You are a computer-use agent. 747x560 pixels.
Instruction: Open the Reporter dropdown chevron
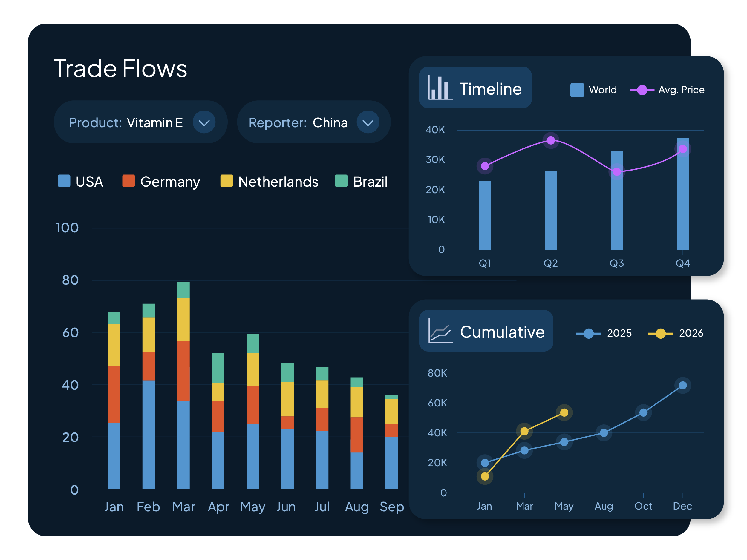point(368,122)
